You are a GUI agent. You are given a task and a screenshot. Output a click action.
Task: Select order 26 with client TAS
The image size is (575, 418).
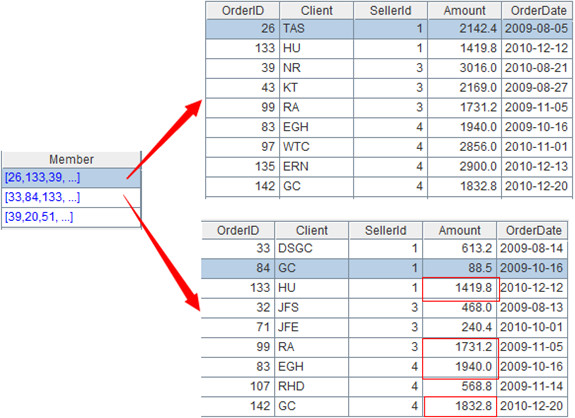click(389, 29)
